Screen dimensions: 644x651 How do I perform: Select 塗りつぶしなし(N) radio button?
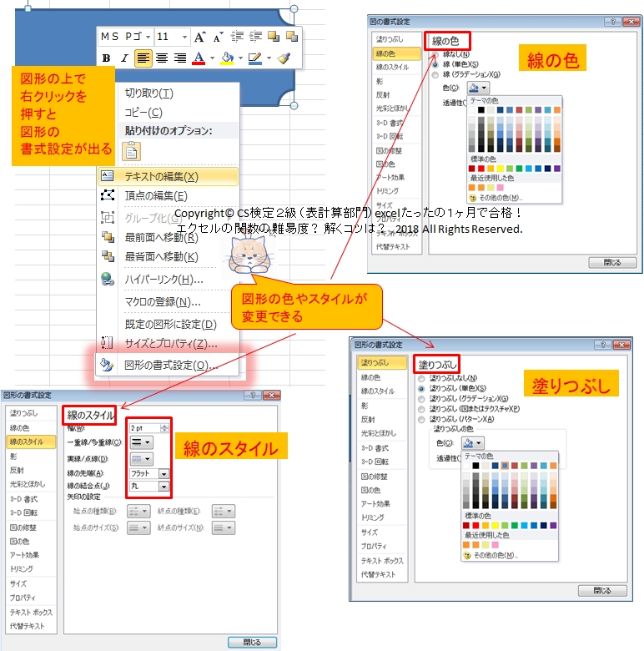point(421,378)
